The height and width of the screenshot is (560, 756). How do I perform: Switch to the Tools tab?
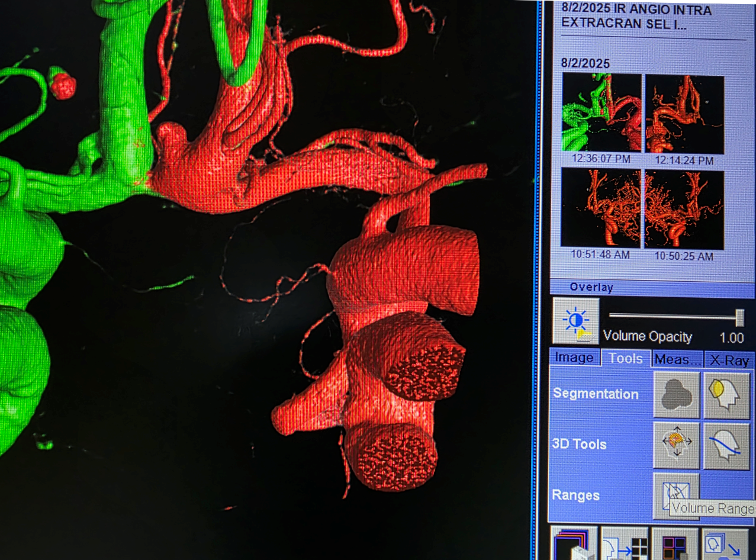(x=626, y=359)
